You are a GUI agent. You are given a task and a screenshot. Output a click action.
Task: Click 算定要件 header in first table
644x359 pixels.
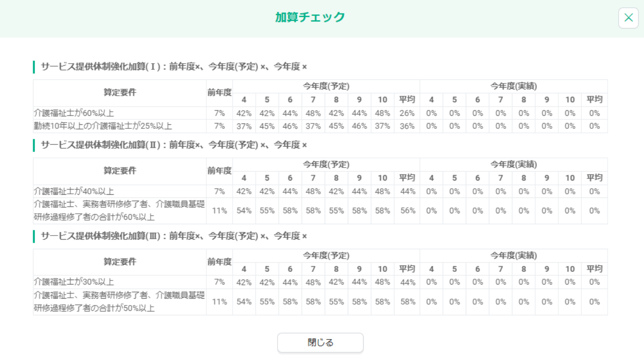click(x=120, y=93)
